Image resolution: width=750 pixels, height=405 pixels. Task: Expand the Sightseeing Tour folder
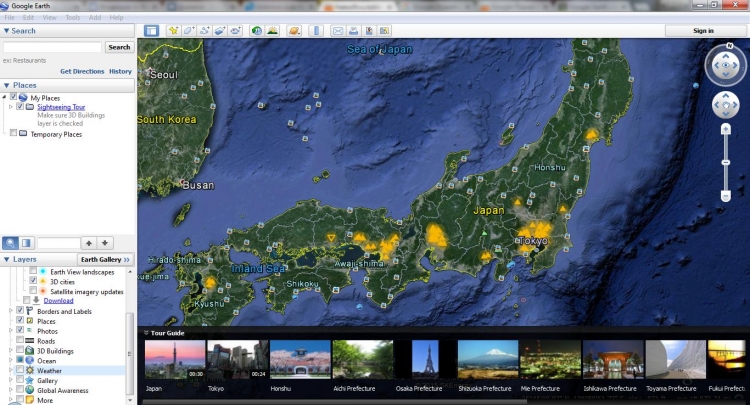[11, 107]
